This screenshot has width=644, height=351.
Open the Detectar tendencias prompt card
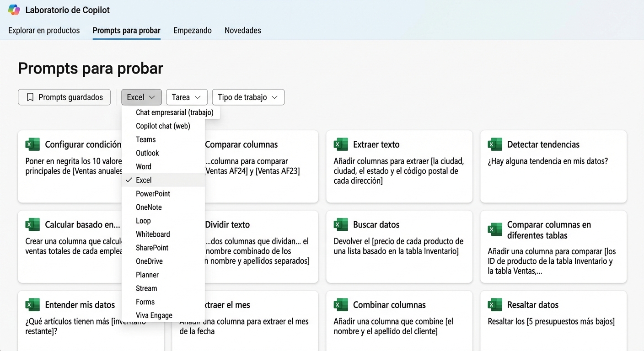(x=553, y=166)
